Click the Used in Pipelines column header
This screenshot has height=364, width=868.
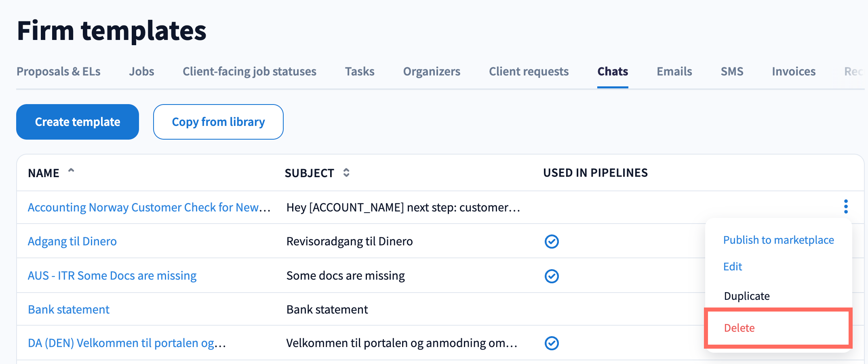point(595,173)
